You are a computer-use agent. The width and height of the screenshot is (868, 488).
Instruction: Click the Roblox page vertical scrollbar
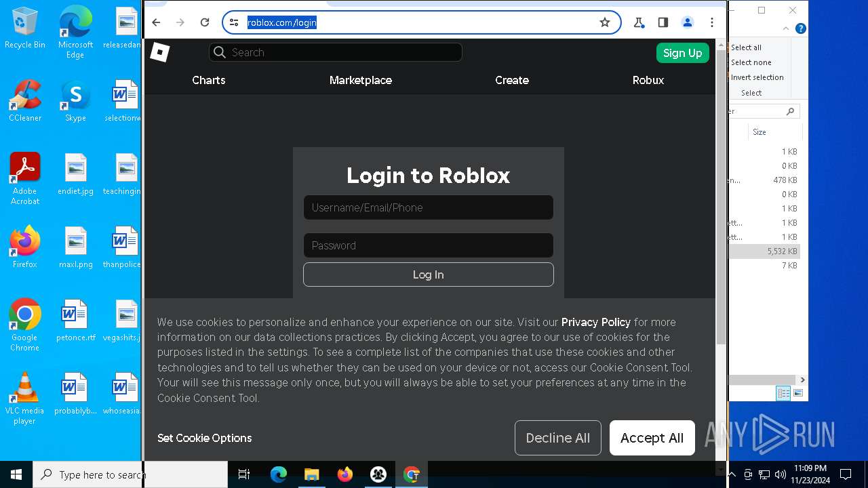click(x=721, y=197)
